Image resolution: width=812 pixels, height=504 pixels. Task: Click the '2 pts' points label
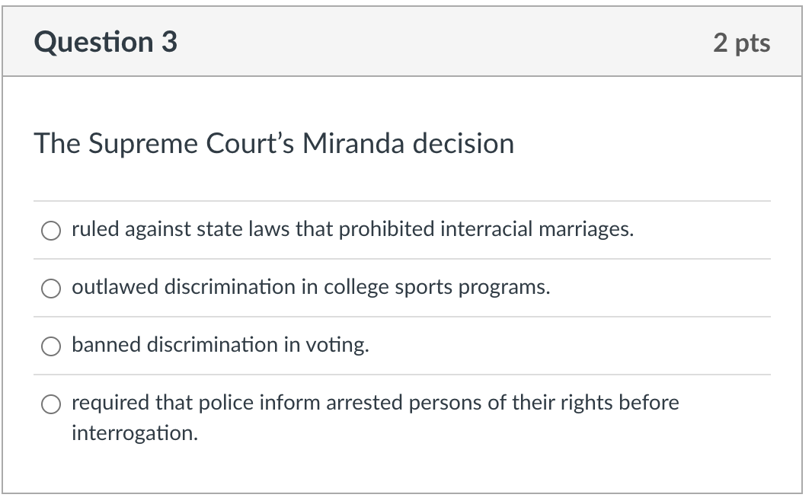pyautogui.click(x=742, y=43)
